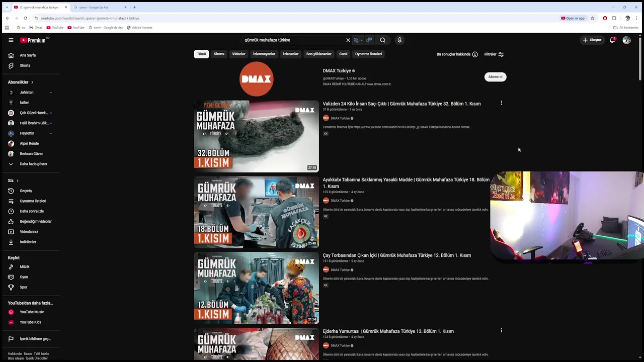Screen dimensions: 644x362
Task: Open Videolarınız in sidebar
Action: tap(29, 232)
